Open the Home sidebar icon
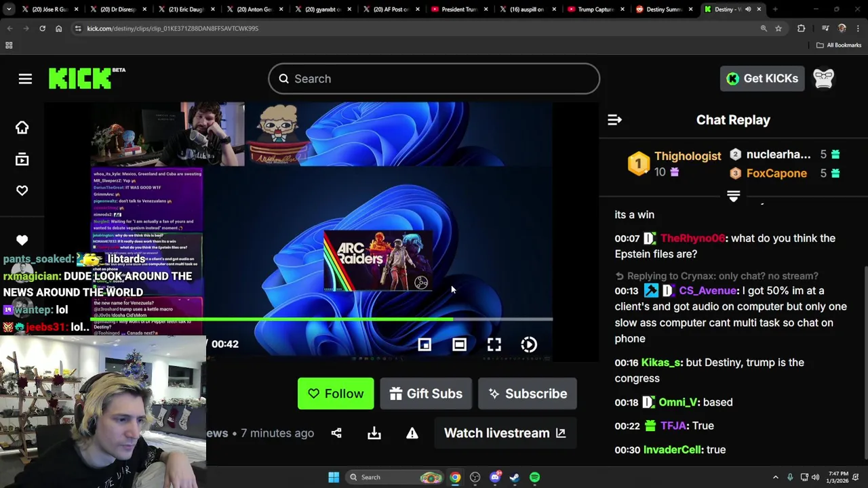Image resolution: width=868 pixels, height=488 pixels. click(x=22, y=127)
